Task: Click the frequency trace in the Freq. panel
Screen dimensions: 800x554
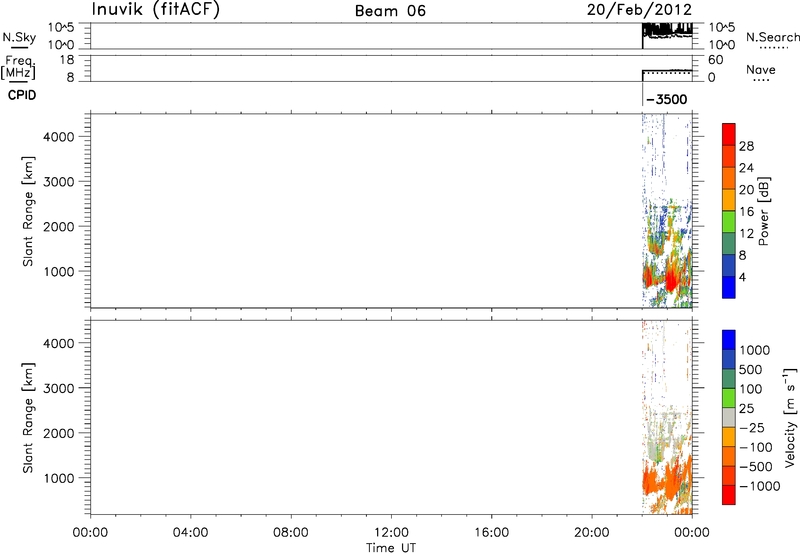Action: pos(667,70)
